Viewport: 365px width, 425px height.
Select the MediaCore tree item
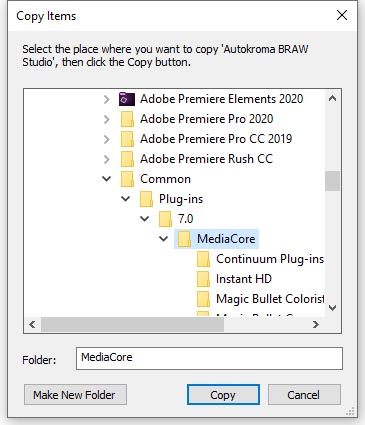click(216, 239)
